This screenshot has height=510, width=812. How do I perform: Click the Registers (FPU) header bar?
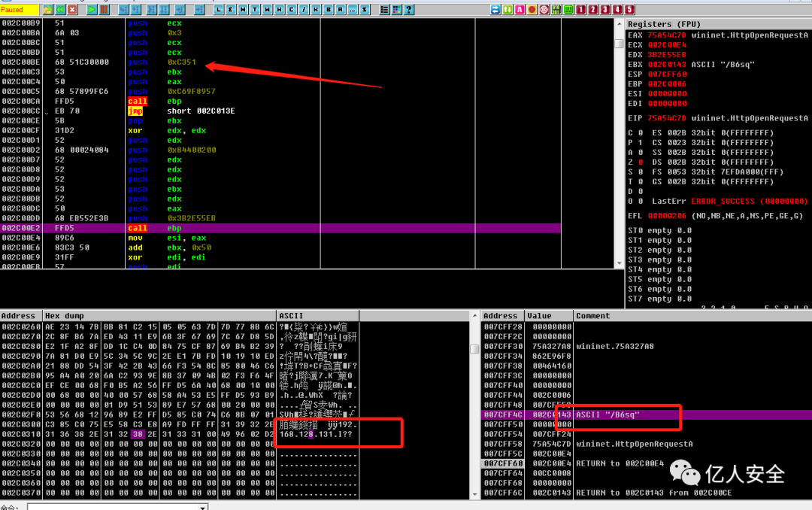tap(719, 24)
